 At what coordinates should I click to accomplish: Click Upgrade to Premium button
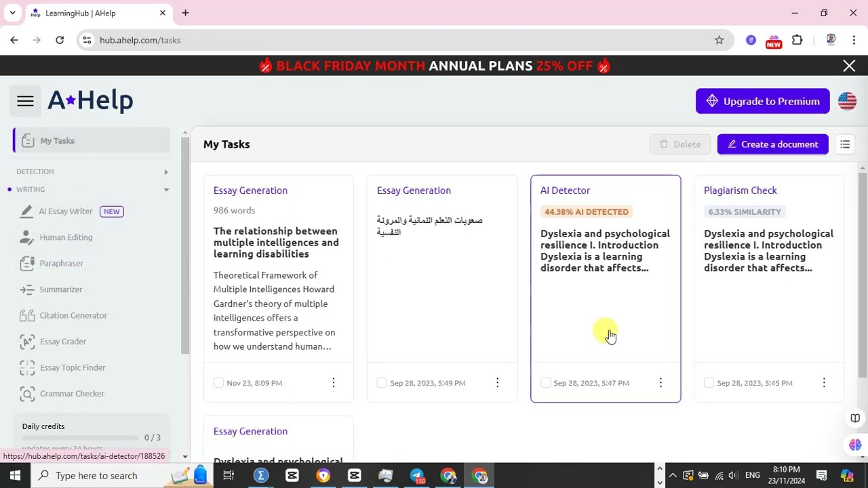coord(762,101)
